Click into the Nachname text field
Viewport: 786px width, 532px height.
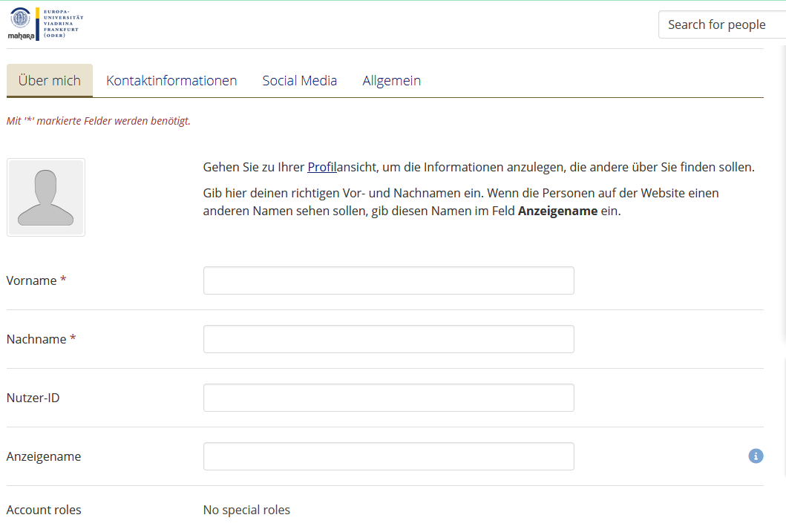point(388,339)
